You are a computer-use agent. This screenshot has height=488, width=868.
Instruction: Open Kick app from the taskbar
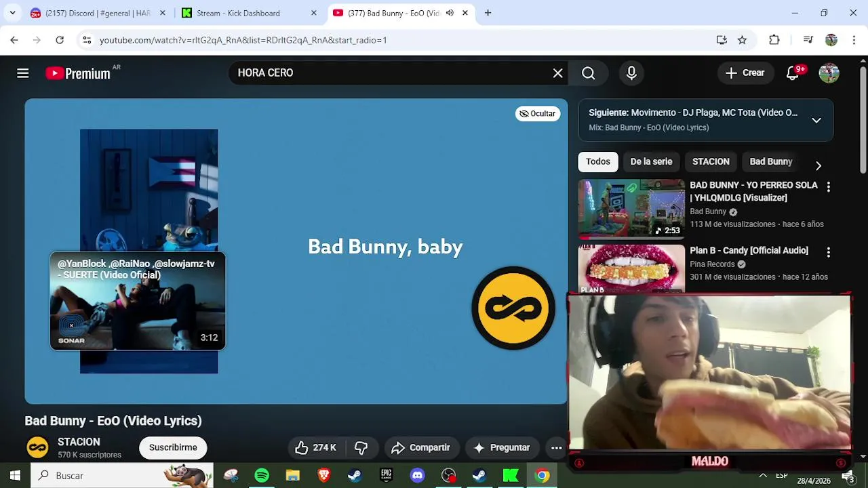click(x=510, y=476)
